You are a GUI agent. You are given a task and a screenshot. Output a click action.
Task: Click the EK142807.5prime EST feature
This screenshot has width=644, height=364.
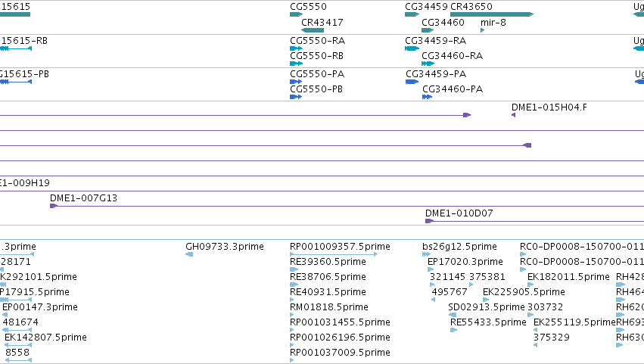click(x=18, y=345)
